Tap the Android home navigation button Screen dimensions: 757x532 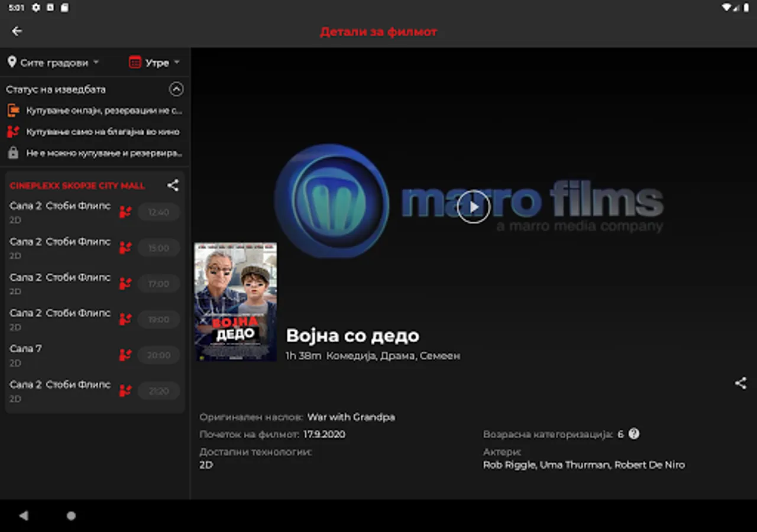click(71, 515)
